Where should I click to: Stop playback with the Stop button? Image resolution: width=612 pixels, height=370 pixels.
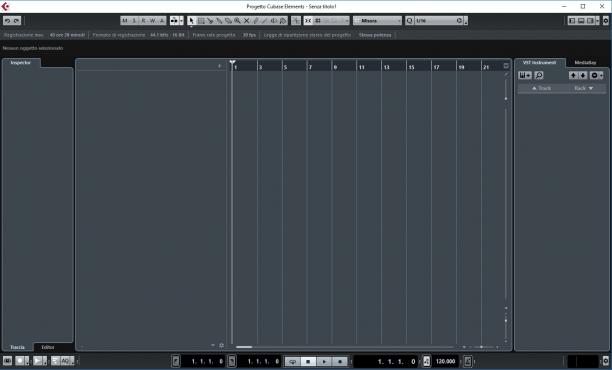click(308, 361)
